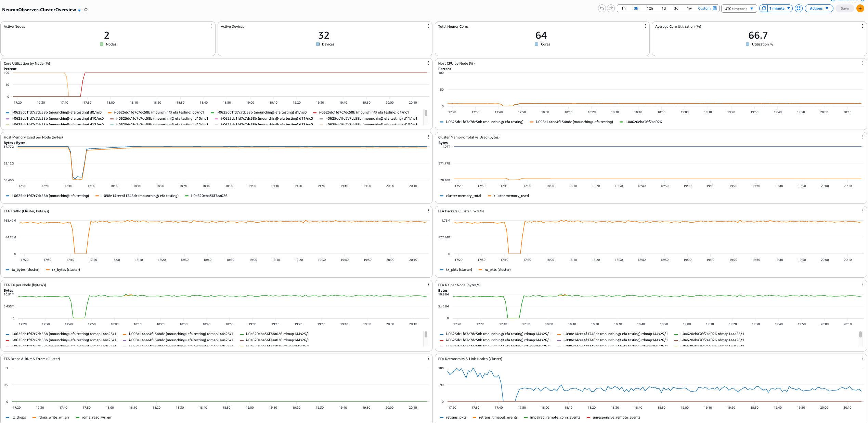
Task: Toggle rx_drops legend series
Action: 16,418
